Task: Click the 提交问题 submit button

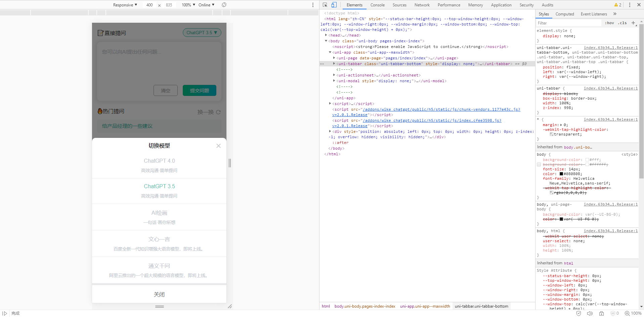Action: coord(200,90)
